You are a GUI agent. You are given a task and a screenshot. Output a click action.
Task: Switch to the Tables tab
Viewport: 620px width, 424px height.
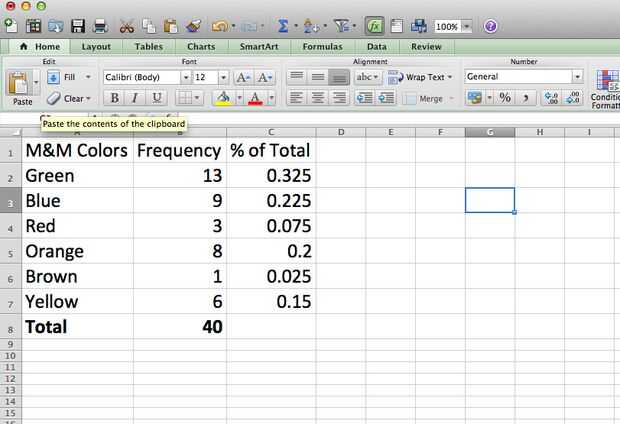pos(149,47)
